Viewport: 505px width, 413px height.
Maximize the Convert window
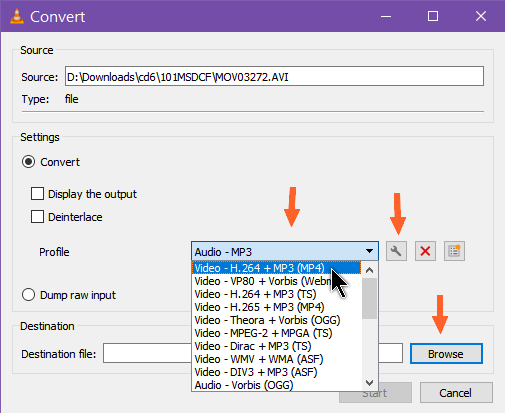[433, 16]
